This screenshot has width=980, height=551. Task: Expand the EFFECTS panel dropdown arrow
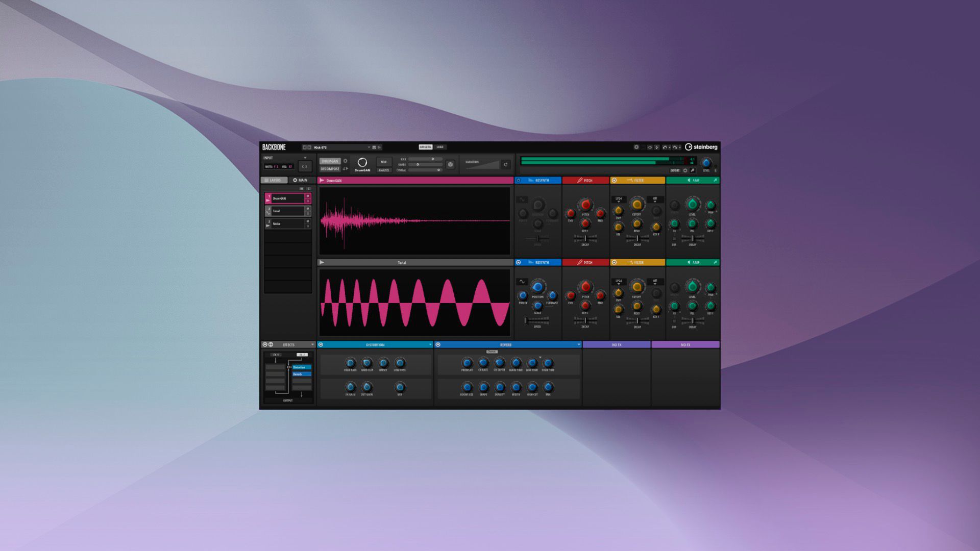point(312,345)
